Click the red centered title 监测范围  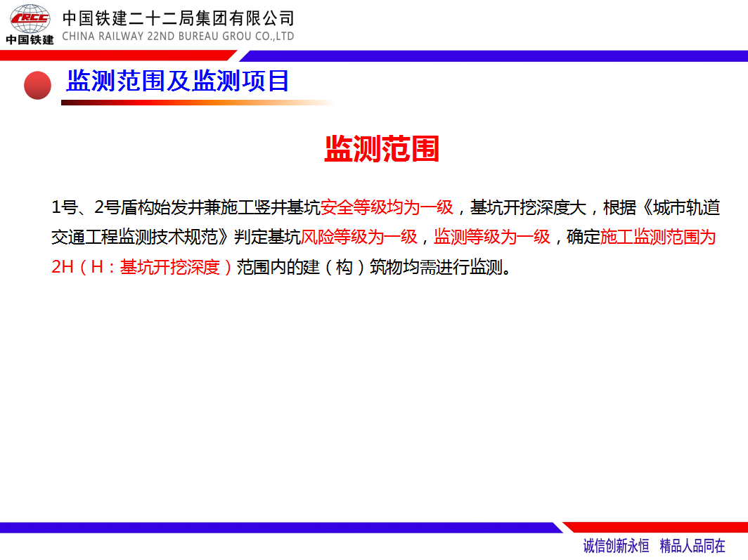[x=382, y=149]
